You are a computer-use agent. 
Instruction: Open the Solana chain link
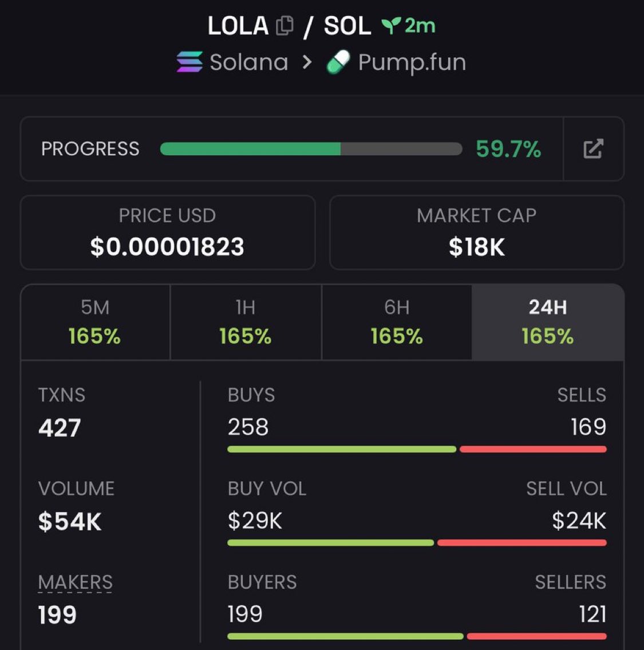[248, 62]
